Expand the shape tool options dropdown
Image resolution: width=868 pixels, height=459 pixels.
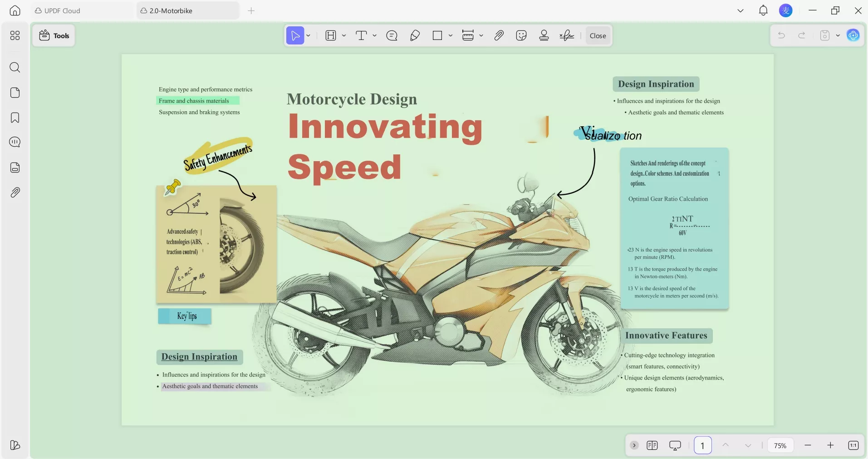click(x=451, y=35)
